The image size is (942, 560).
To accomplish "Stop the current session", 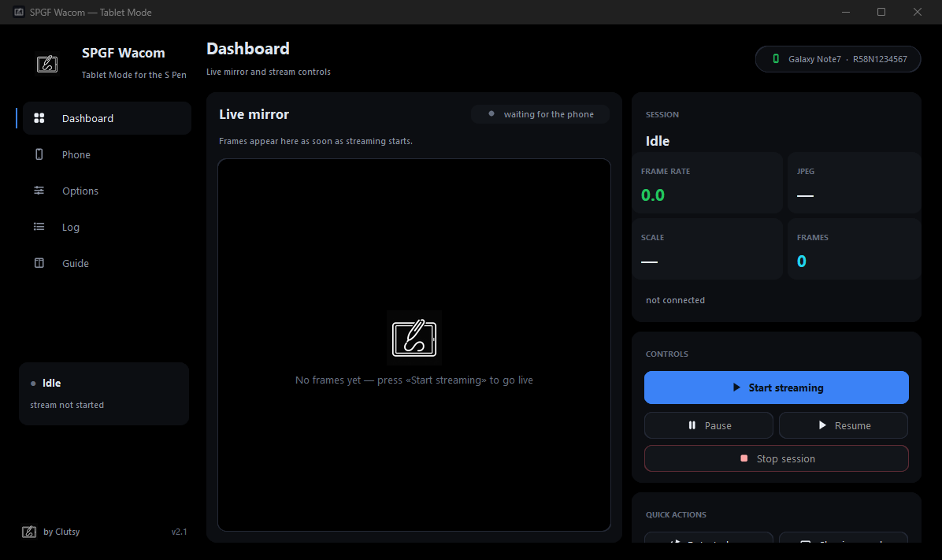I will pyautogui.click(x=776, y=458).
